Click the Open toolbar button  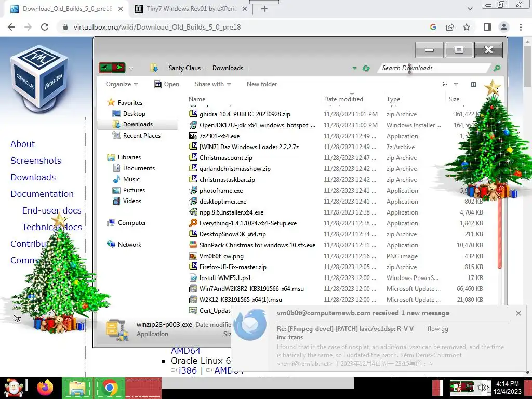(x=167, y=84)
